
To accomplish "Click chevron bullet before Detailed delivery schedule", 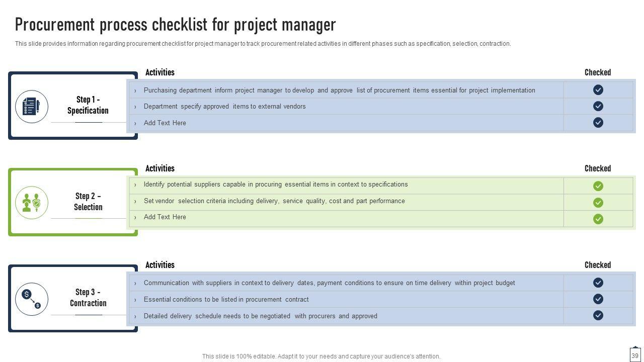I will pos(135,317).
